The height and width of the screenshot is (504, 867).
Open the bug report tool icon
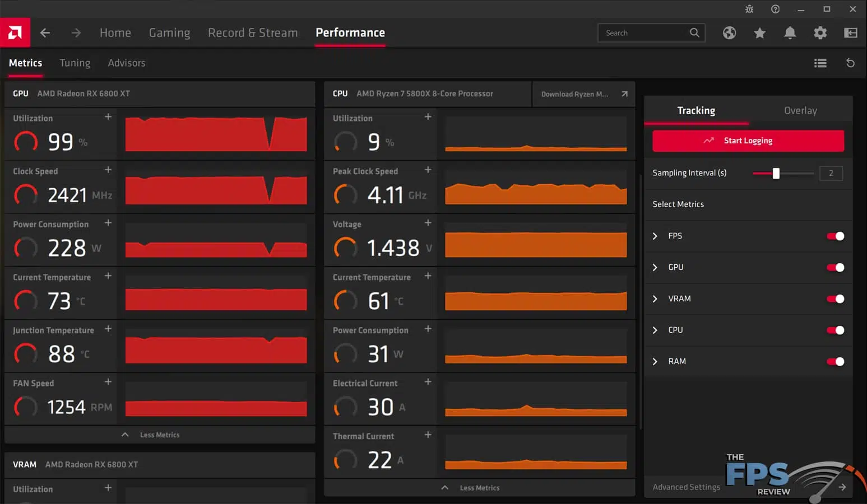coord(749,9)
